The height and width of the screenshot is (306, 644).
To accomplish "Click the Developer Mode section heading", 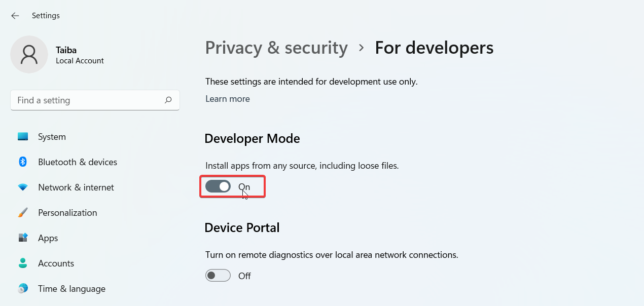I will click(x=252, y=138).
